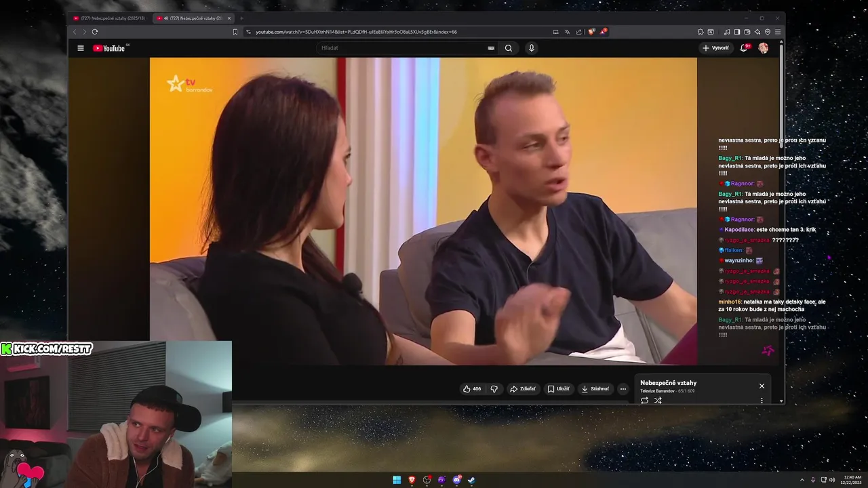868x488 pixels.
Task: Focus the Hľadať search field
Action: click(x=403, y=48)
